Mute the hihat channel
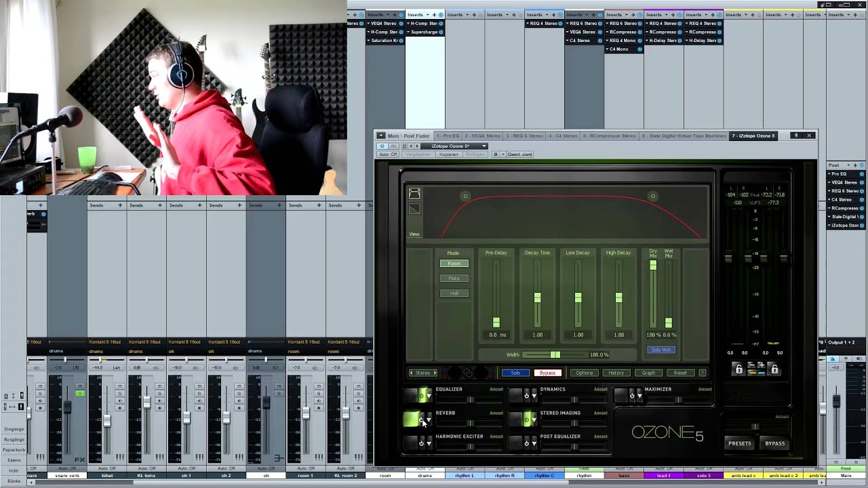 [x=119, y=386]
